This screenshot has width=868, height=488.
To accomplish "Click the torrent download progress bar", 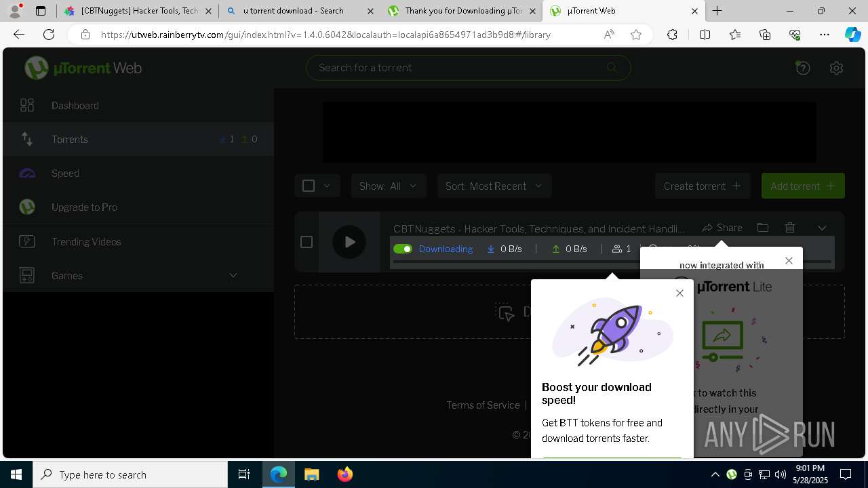I will tap(612, 262).
